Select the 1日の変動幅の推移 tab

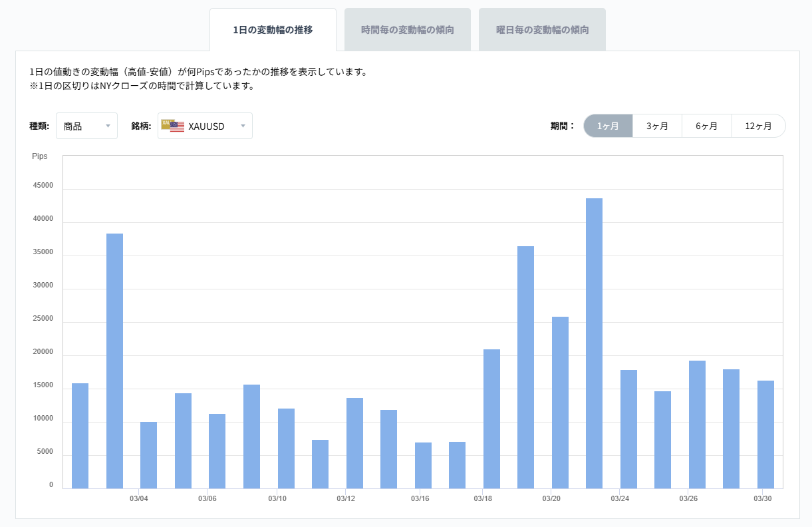pos(273,29)
